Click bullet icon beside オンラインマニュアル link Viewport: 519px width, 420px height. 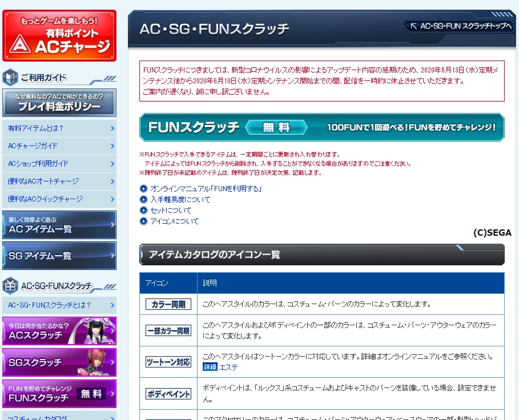coord(143,188)
